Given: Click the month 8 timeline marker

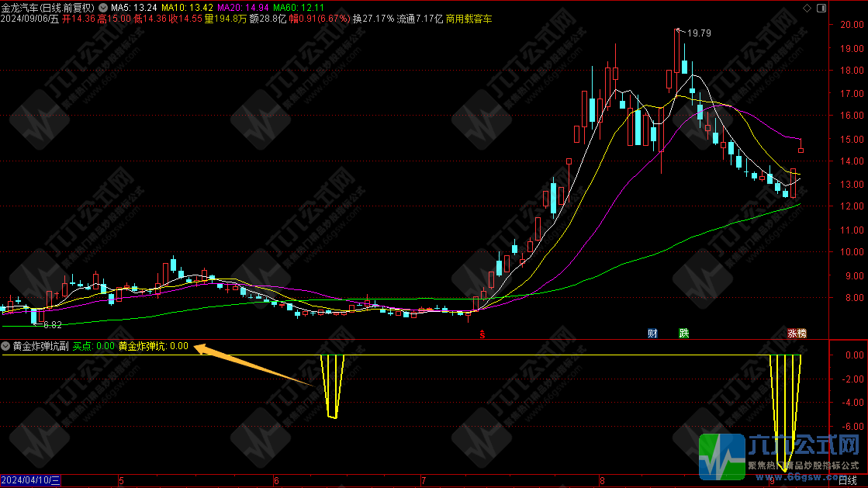Looking at the screenshot, I should [x=601, y=481].
